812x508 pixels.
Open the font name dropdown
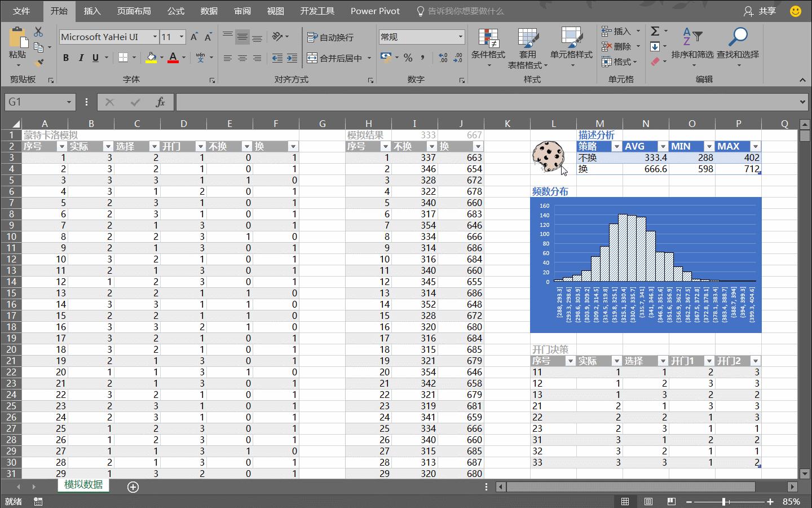[155, 37]
